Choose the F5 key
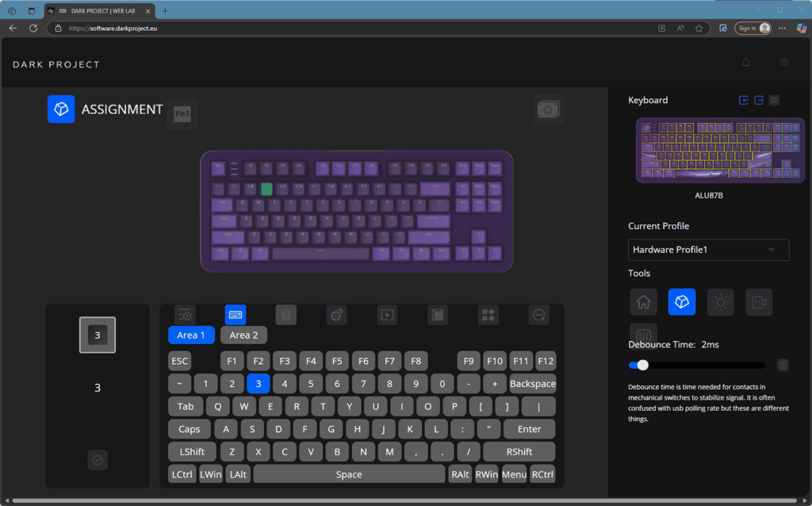Viewport: 812px width, 506px height. pos(337,361)
